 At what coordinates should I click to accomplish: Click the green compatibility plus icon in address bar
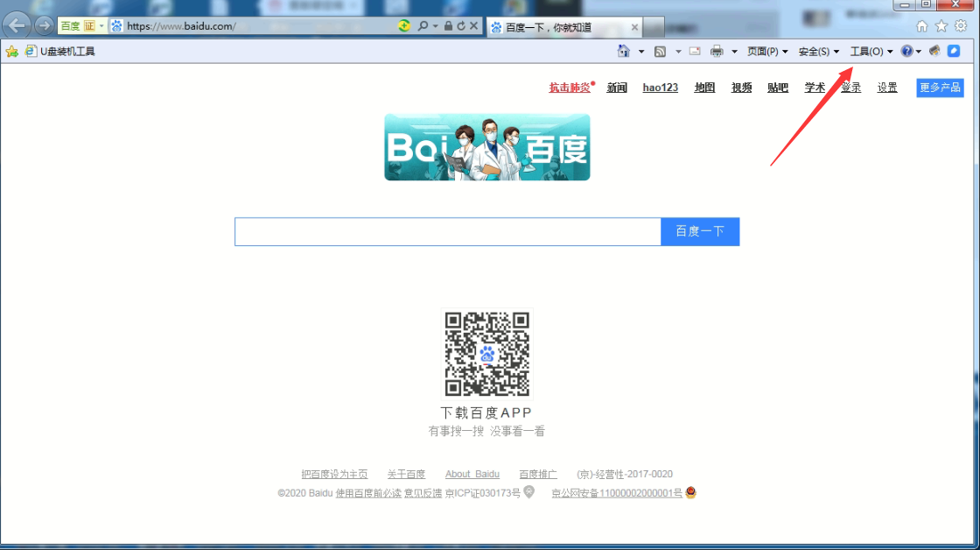coord(404,25)
